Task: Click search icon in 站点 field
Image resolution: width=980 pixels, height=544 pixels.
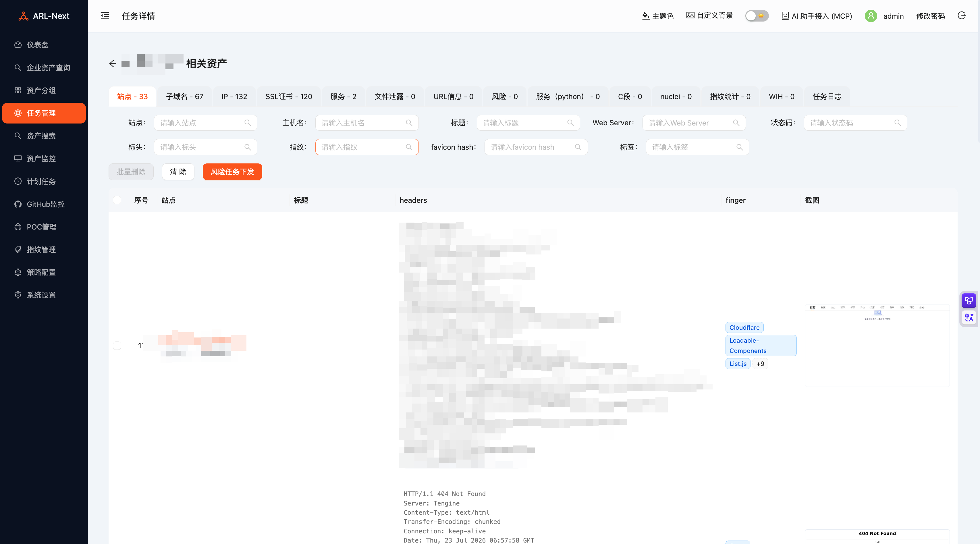Action: (x=248, y=123)
